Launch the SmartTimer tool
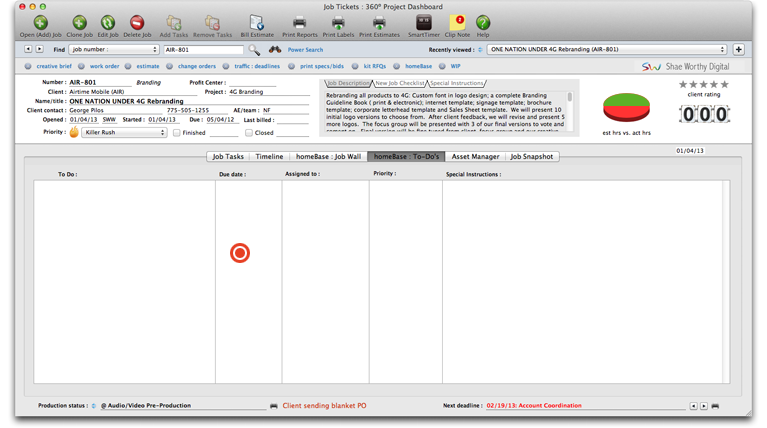The height and width of the screenshot is (428, 767). click(423, 22)
